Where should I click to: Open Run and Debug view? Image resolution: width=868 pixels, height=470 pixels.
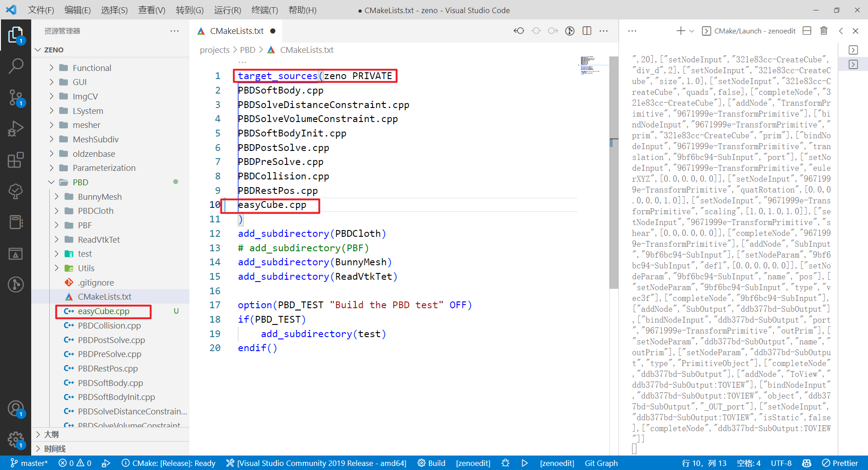click(x=16, y=128)
